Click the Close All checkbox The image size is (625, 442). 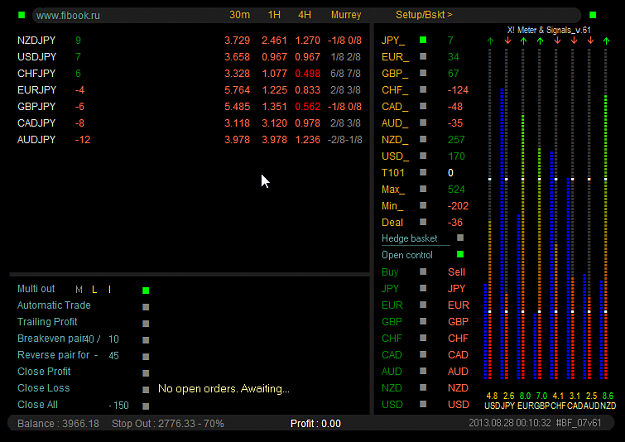[146, 406]
